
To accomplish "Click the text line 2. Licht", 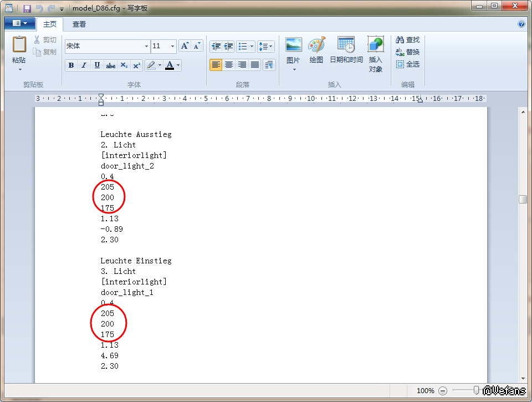I will (x=118, y=145).
